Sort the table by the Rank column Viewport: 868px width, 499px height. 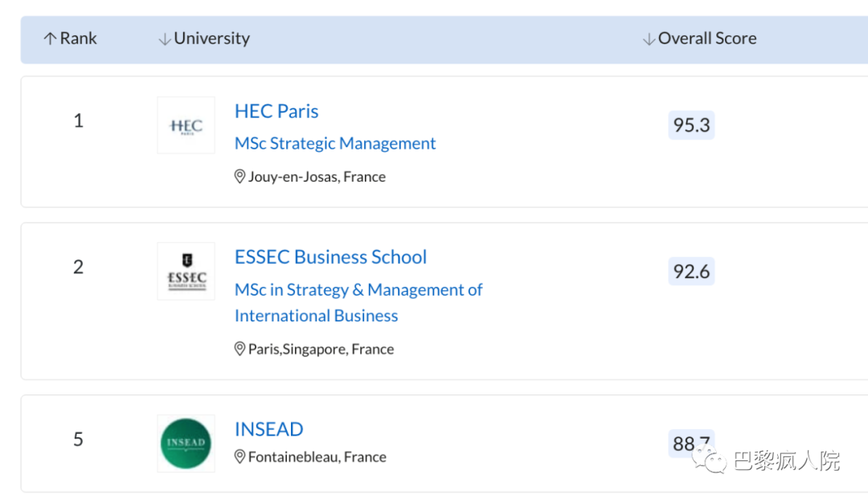78,39
